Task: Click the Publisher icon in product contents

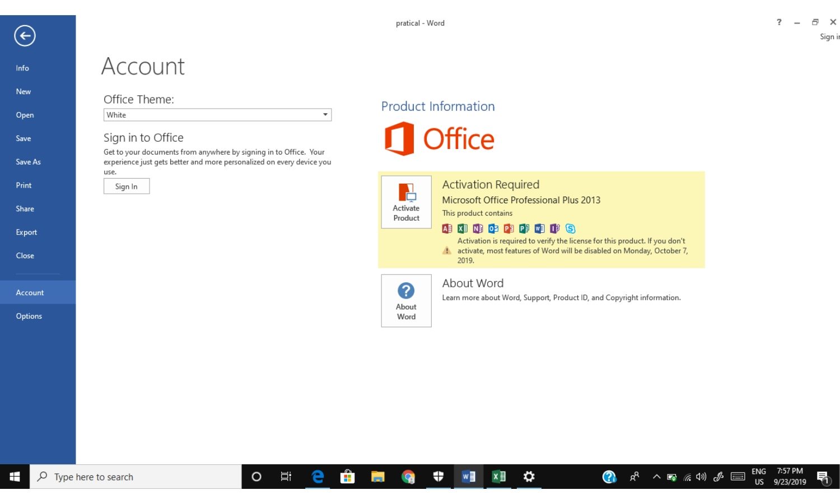Action: 524,228
